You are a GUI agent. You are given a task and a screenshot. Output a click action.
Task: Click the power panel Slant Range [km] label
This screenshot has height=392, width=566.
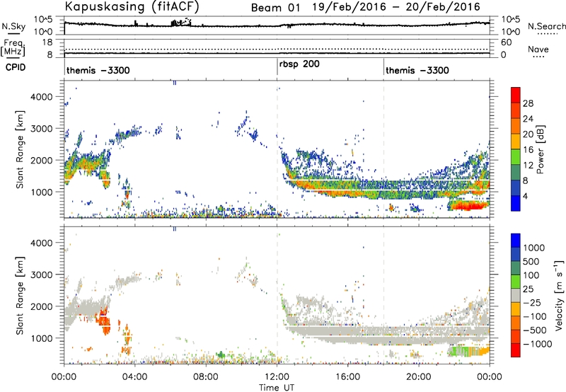tap(20, 149)
